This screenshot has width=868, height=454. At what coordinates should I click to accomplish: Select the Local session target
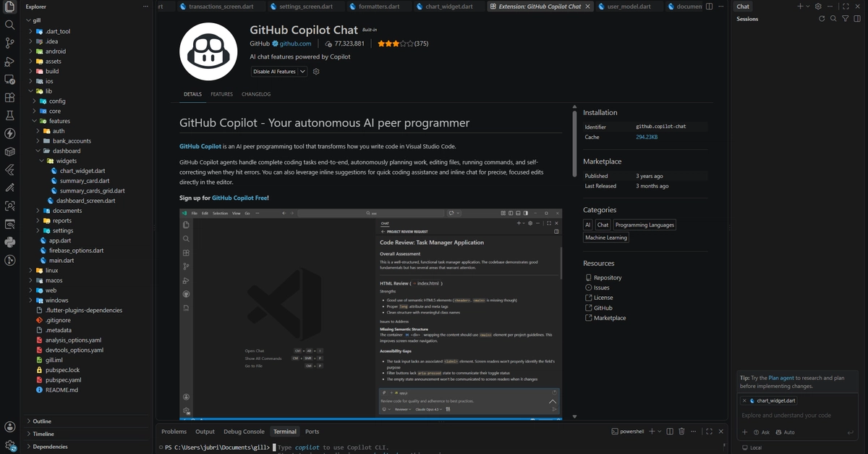point(752,447)
